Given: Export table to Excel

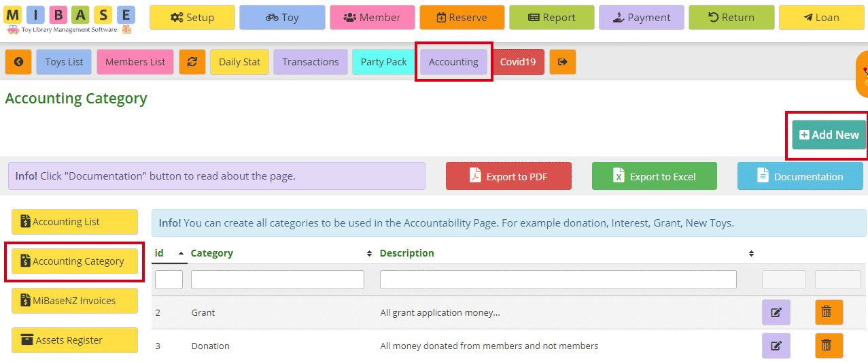Looking at the screenshot, I should 655,176.
